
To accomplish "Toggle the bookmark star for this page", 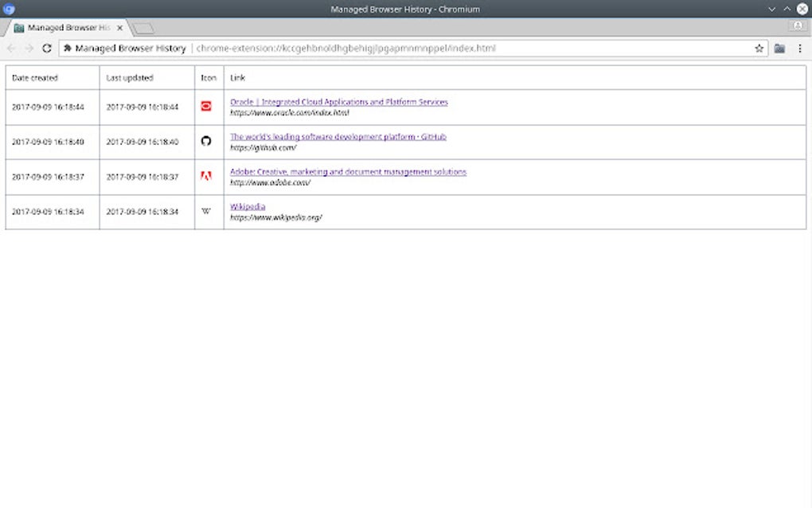I will tap(759, 48).
